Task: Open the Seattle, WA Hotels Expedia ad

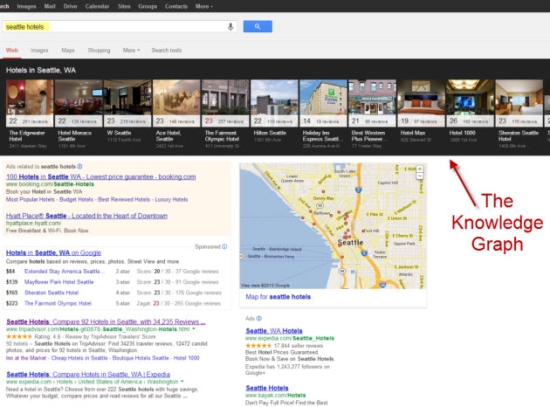Action: pos(274,331)
